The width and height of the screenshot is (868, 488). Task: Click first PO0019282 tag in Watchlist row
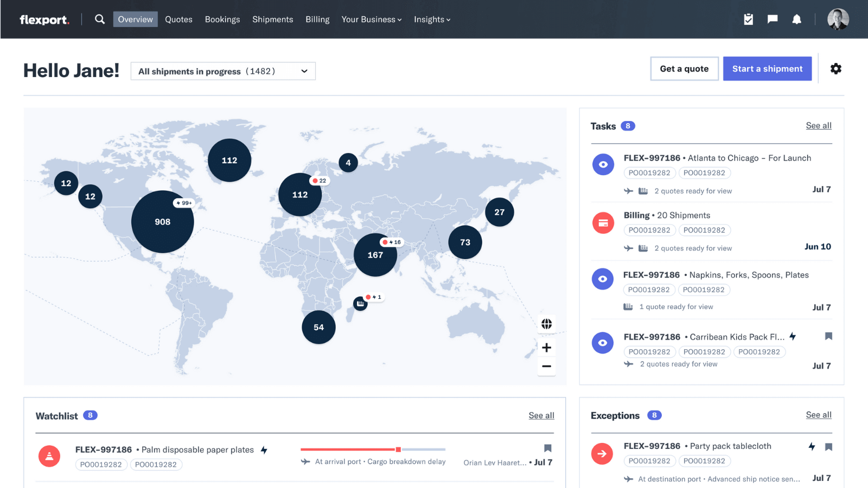click(x=101, y=465)
